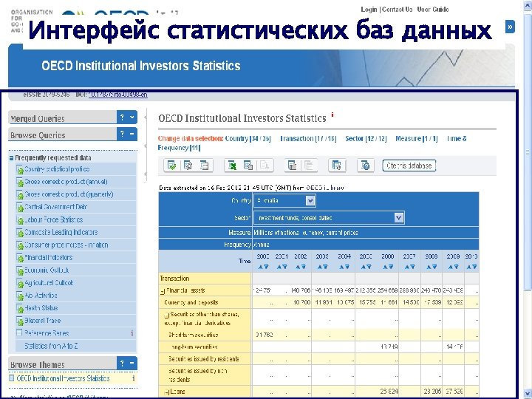This screenshot has width=532, height=399.
Task: Click the export file icon beside Excel icon
Action: (x=248, y=166)
